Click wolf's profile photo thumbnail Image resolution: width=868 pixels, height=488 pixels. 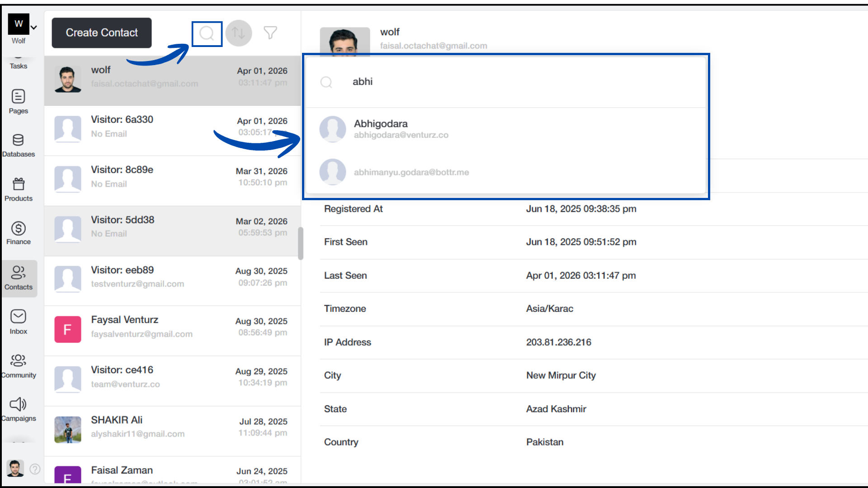[x=67, y=79]
